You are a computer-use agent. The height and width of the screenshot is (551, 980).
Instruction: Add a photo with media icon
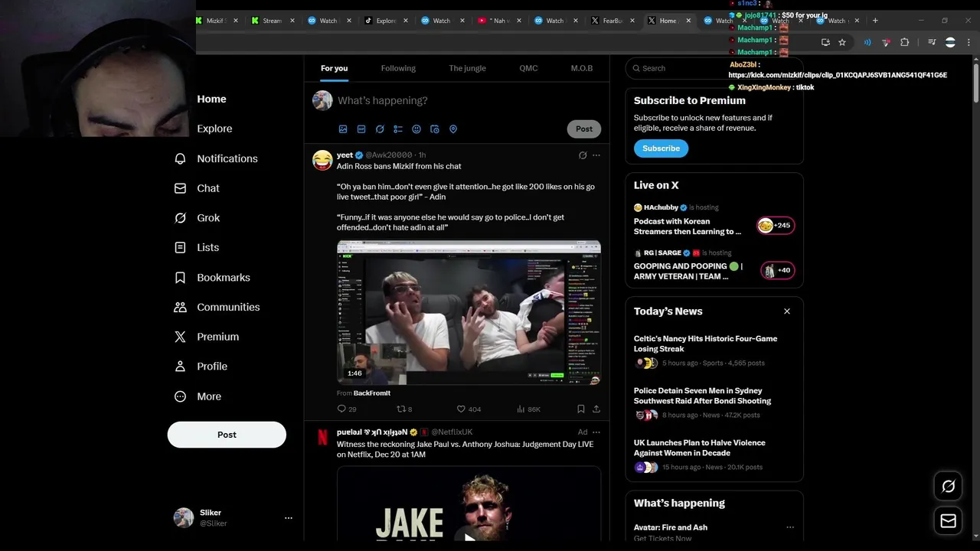343,129
